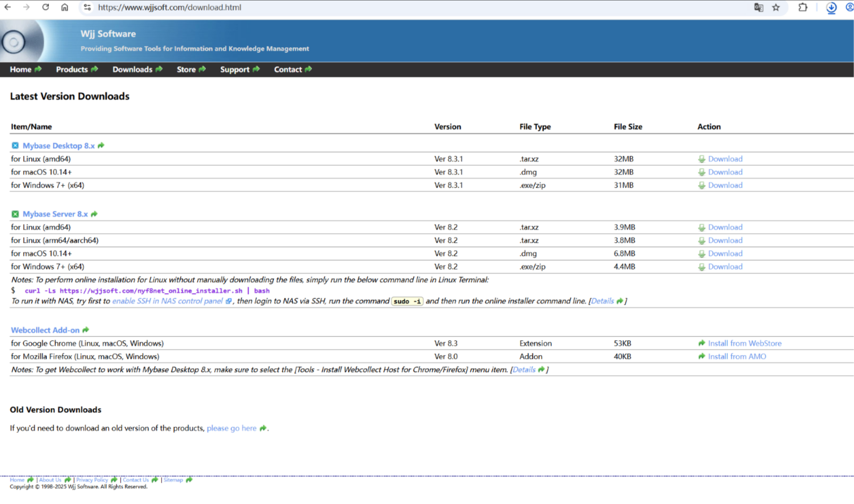Click the 'Item/Name' column header
Screen dimensions: 854x504
coord(31,127)
